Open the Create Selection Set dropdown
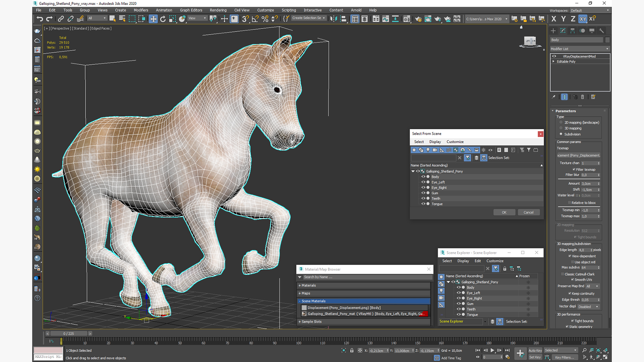Screen dimensions: 644x362 click(x=309, y=18)
